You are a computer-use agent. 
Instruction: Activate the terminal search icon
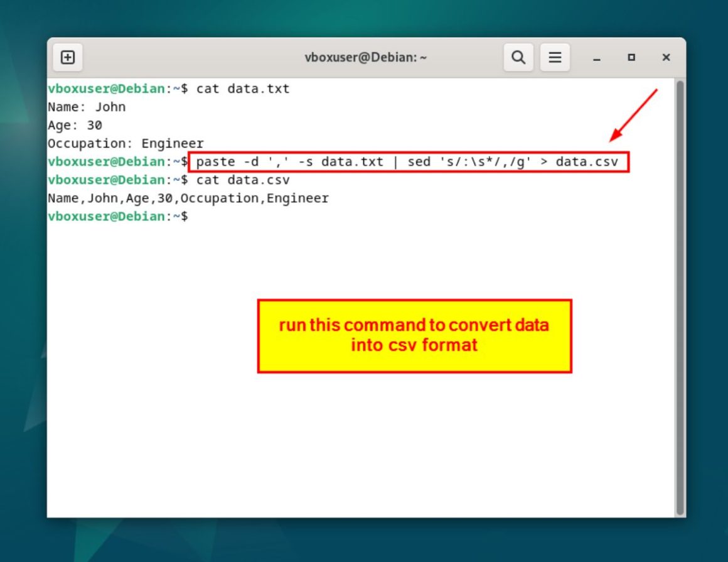point(518,57)
